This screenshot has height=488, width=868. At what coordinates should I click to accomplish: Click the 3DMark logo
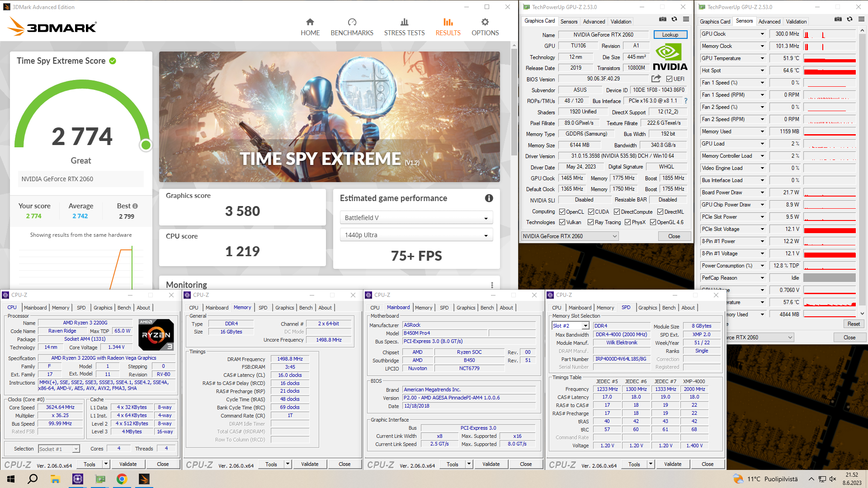(x=52, y=27)
